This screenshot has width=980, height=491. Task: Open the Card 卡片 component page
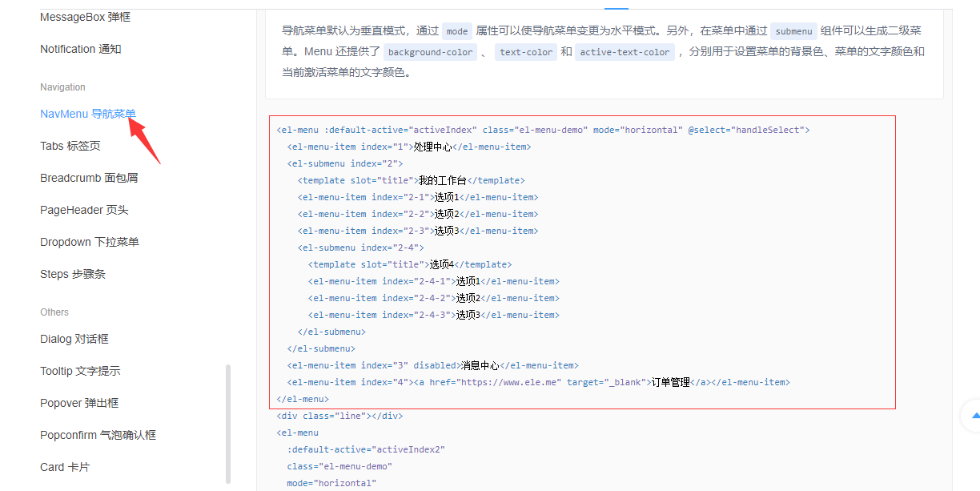pos(65,466)
